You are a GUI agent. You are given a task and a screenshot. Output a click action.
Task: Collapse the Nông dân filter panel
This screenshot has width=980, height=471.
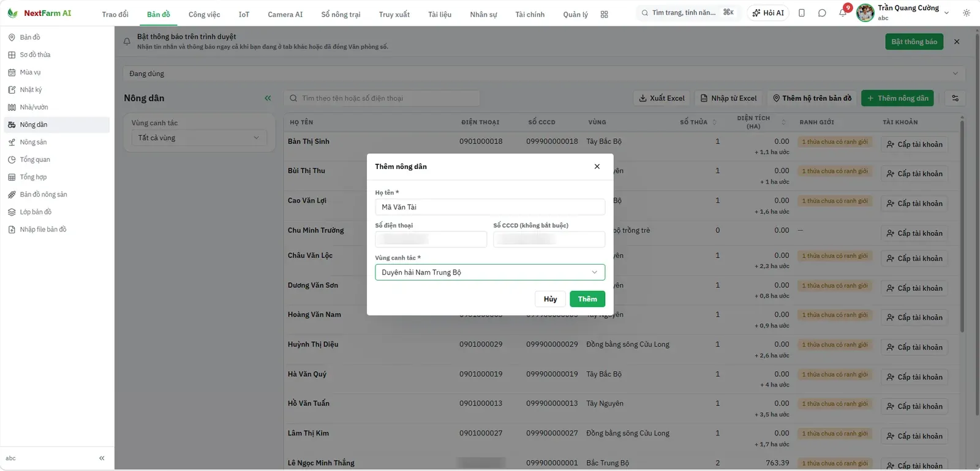(268, 98)
